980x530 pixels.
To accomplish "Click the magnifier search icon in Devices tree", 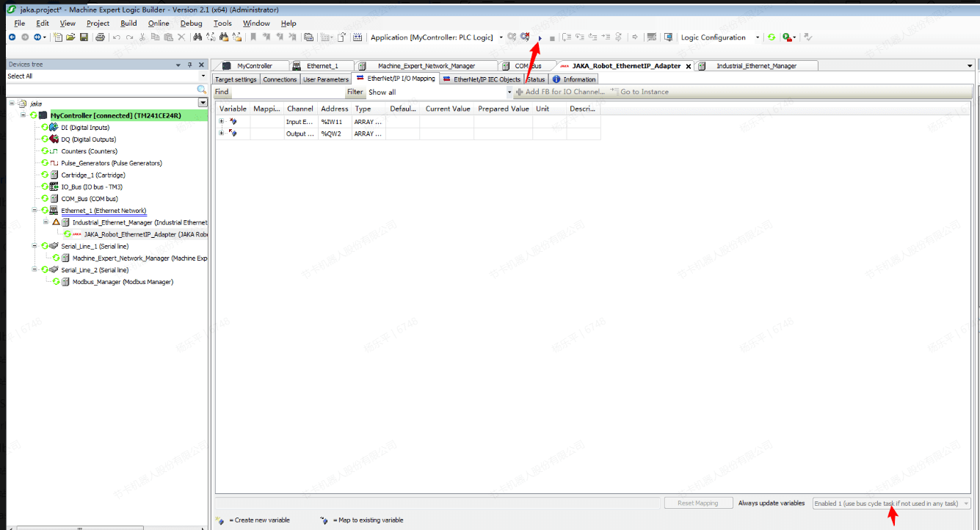I will [x=201, y=90].
